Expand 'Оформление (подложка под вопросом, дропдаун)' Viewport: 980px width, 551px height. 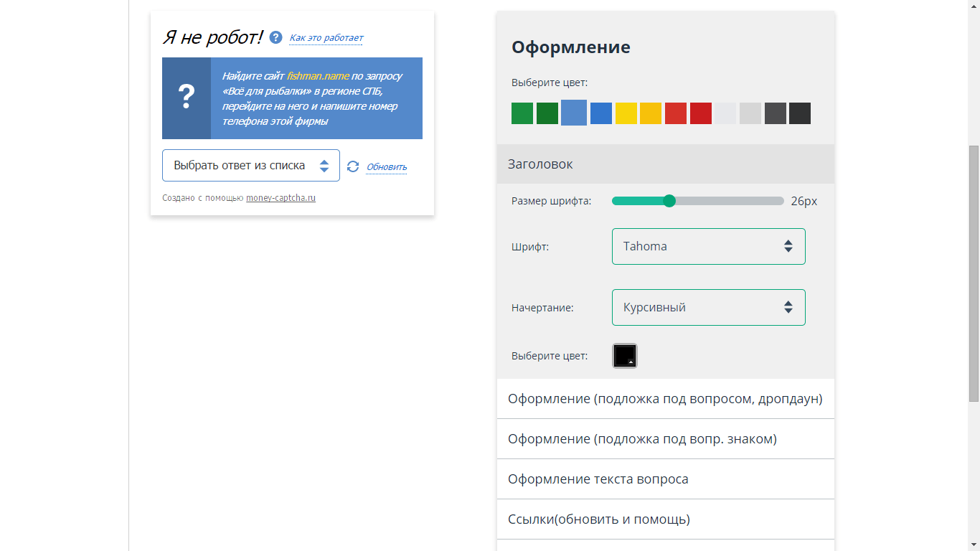666,399
